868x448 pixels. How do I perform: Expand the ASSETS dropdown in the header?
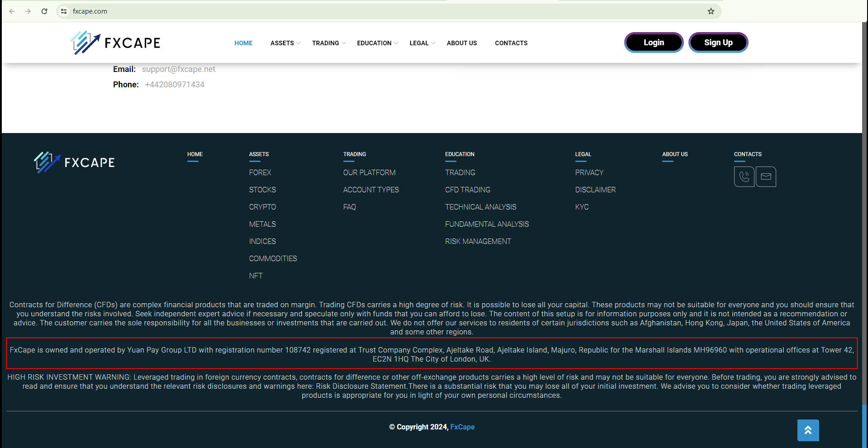click(285, 43)
